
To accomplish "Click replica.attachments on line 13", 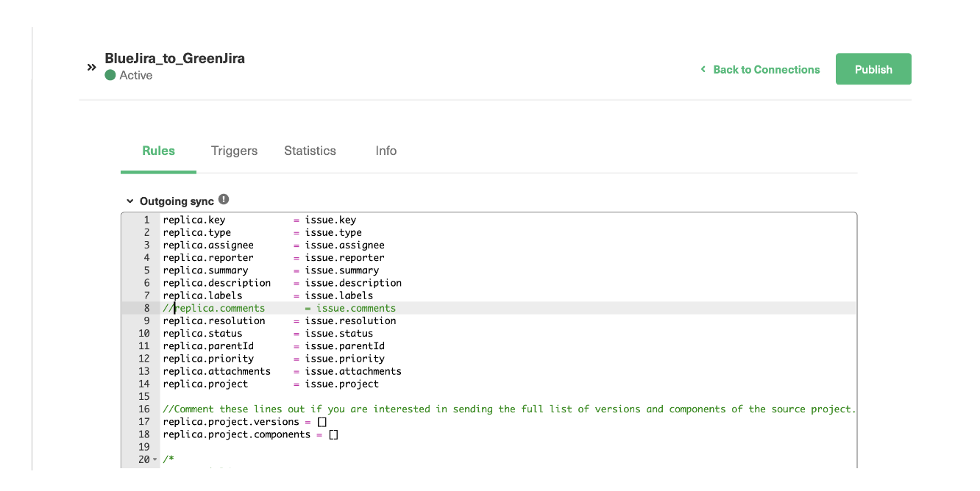I will click(217, 371).
